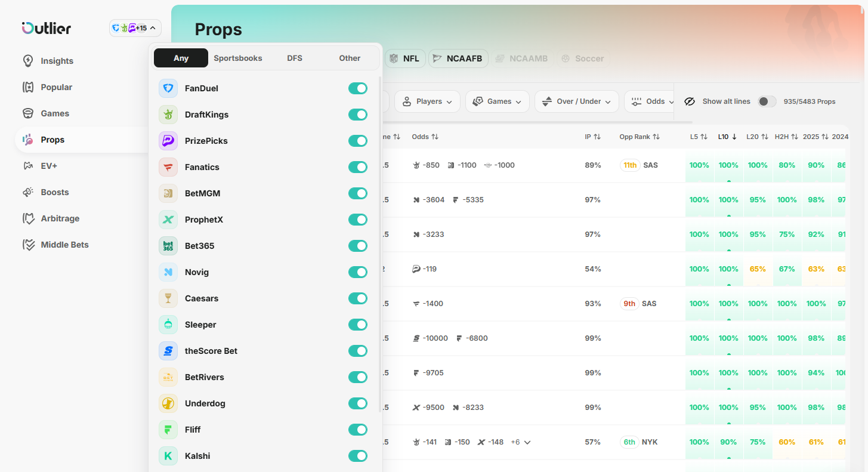Switch to the NCAAFB league tab
The height and width of the screenshot is (472, 868).
[x=458, y=58]
